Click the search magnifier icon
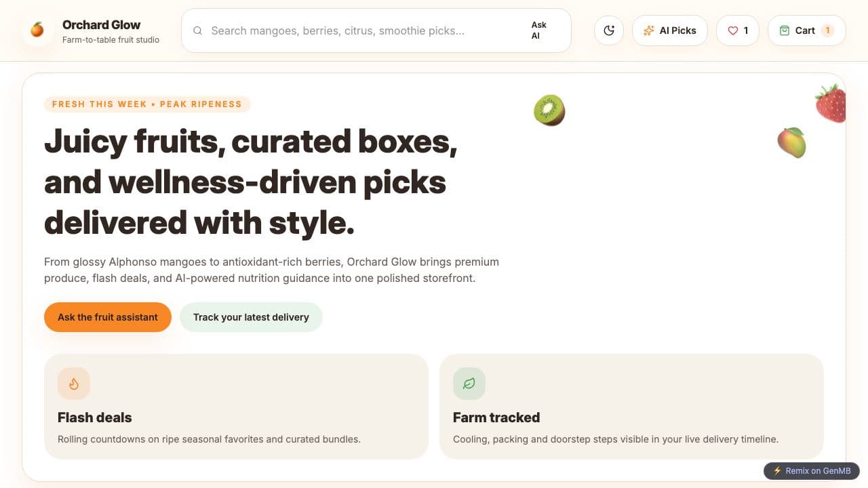Viewport: 868px width, 488px height. click(198, 30)
